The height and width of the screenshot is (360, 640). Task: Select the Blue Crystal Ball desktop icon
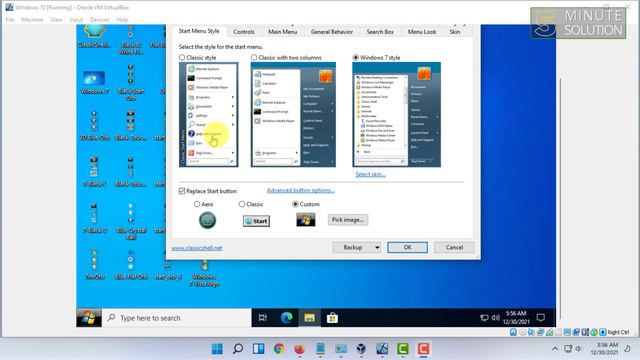tap(131, 221)
